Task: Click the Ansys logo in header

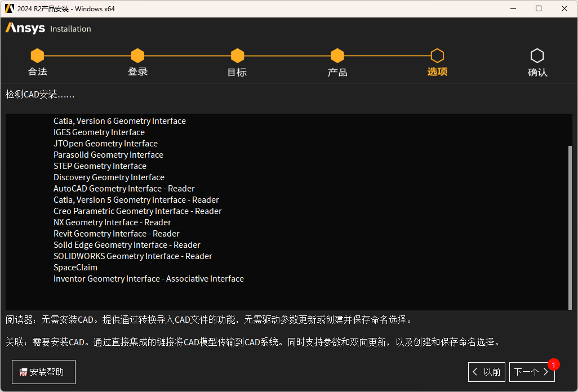Action: 25,28
